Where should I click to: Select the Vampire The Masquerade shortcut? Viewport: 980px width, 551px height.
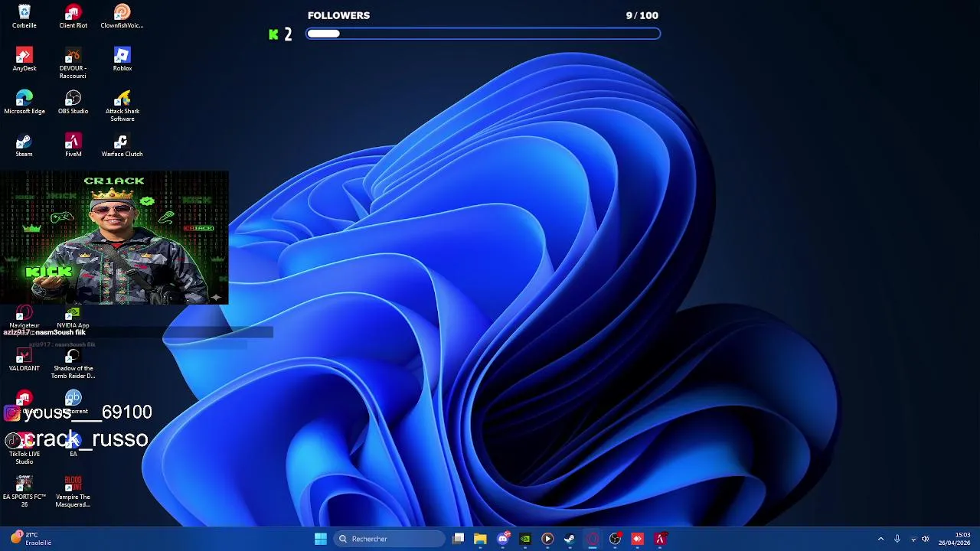(73, 491)
